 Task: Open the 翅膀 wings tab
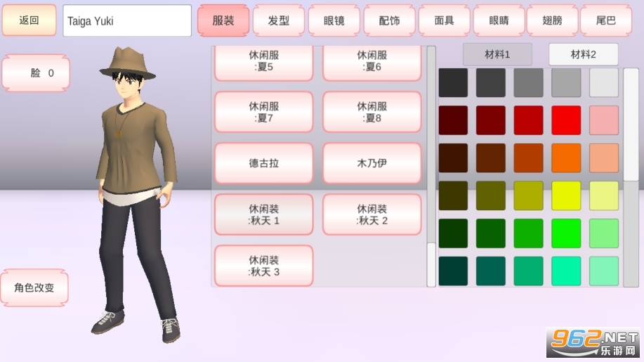pos(551,21)
